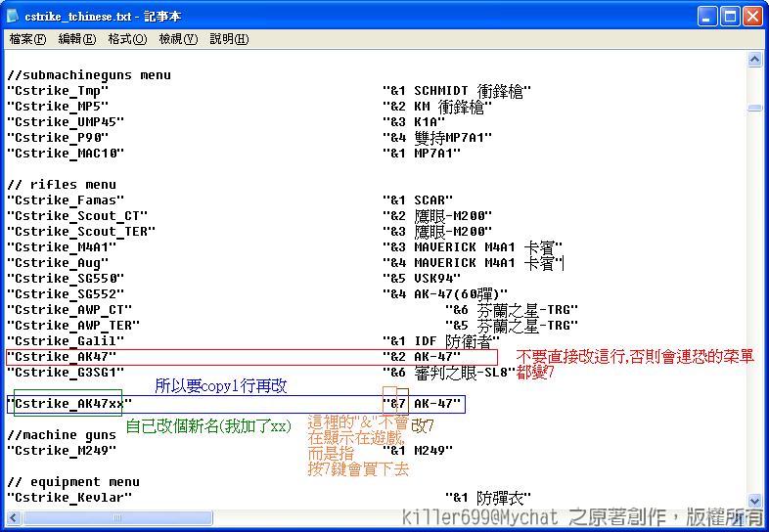This screenshot has width=769, height=532.
Task: Click the "&2 鷹眼-M200" value
Action: point(437,216)
